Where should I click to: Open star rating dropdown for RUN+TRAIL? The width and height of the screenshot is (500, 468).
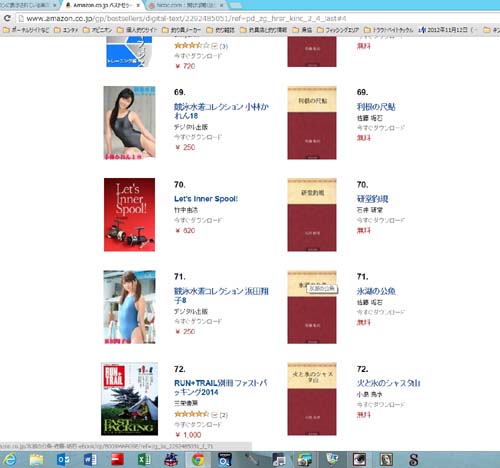(x=214, y=415)
